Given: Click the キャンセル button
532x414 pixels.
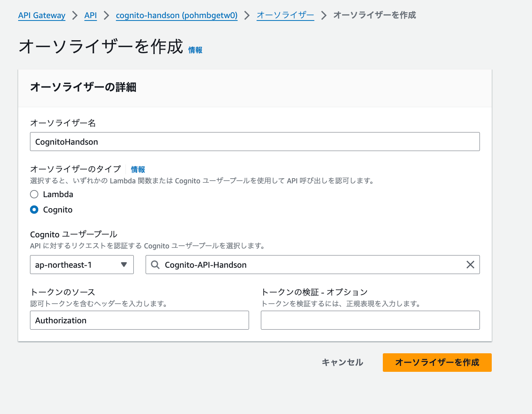Looking at the screenshot, I should 343,362.
